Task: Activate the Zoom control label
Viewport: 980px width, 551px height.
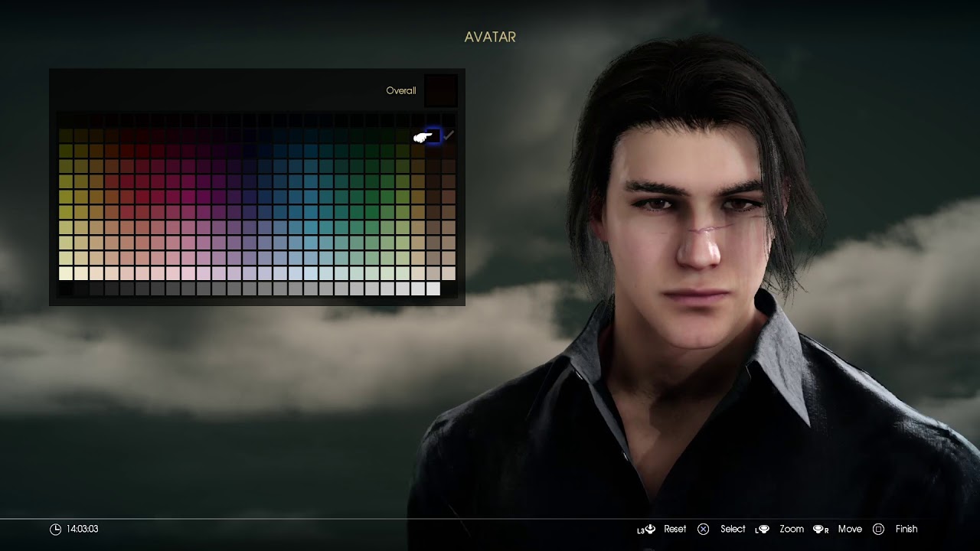Action: click(792, 529)
